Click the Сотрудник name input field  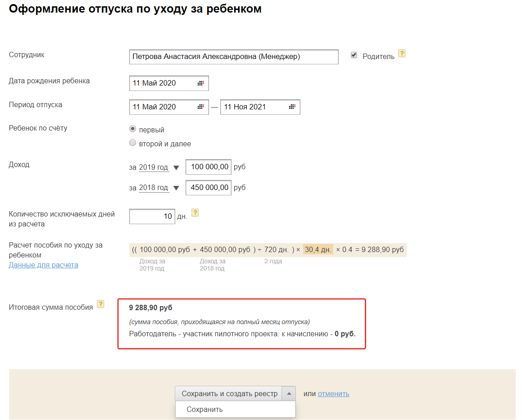pos(233,57)
